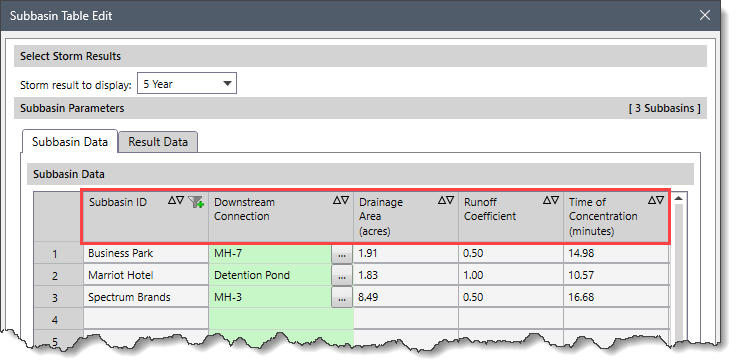The width and height of the screenshot is (736, 360).
Task: Open the storm result dropdown showing 5 Year
Action: pyautogui.click(x=187, y=83)
